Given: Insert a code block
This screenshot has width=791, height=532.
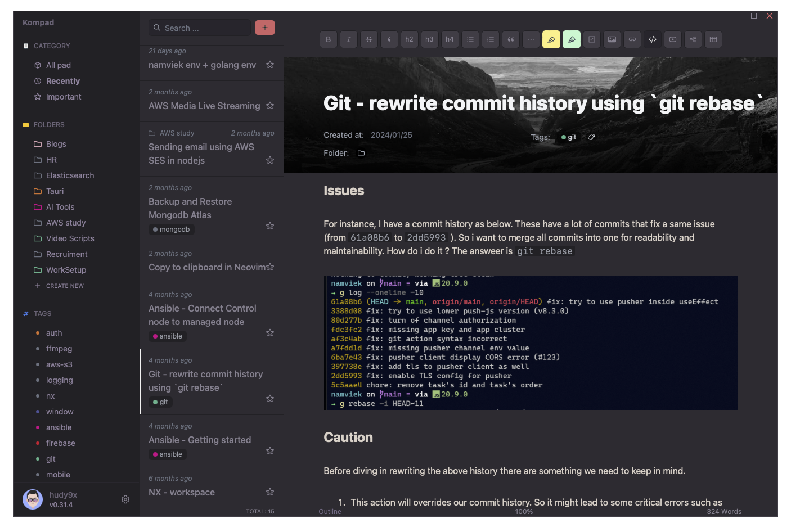Looking at the screenshot, I should click(653, 39).
